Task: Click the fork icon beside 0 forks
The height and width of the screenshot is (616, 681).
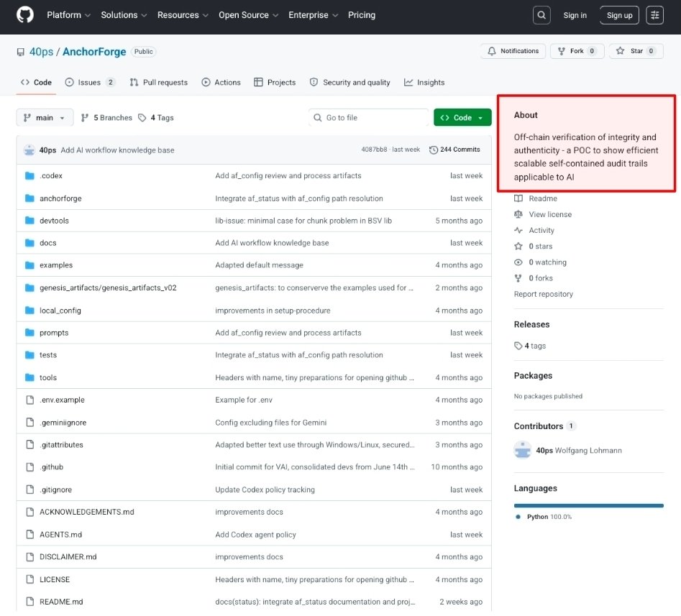Action: tap(518, 278)
